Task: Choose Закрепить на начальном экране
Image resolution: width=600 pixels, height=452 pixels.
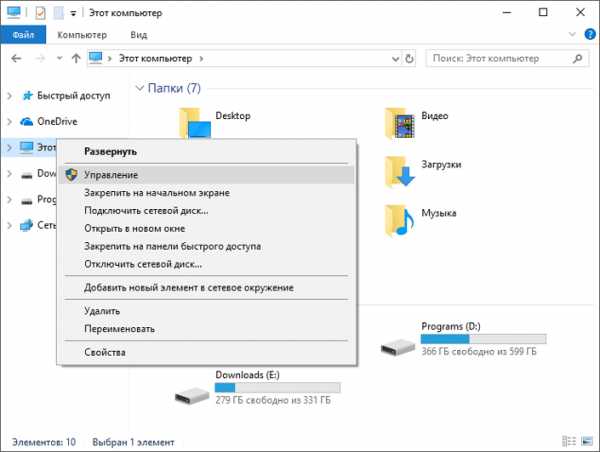Action: (x=207, y=193)
